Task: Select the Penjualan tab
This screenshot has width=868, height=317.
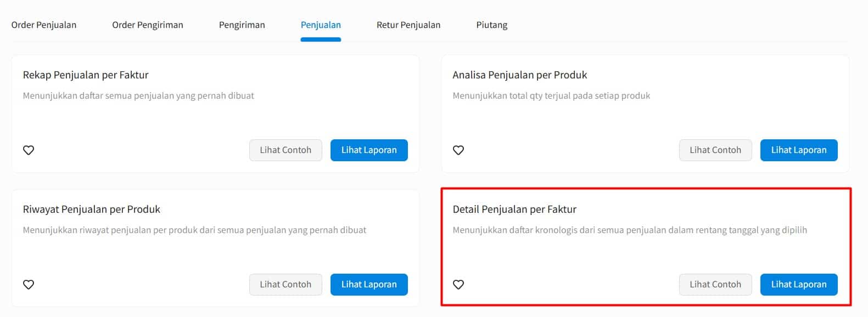Action: pyautogui.click(x=321, y=25)
